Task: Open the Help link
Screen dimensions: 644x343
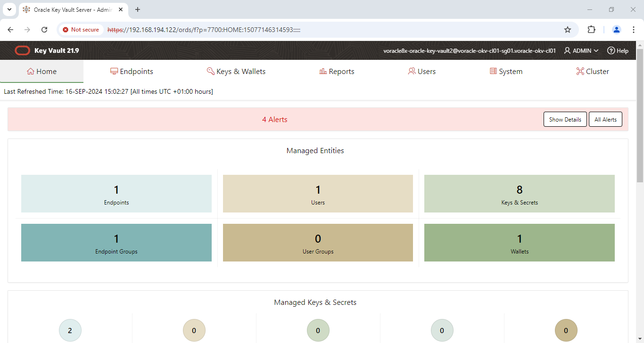Action: (618, 50)
